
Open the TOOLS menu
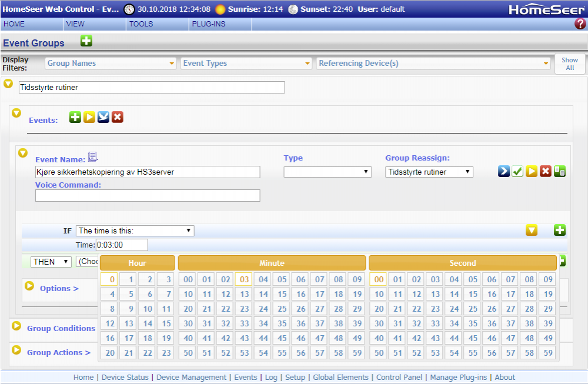click(x=141, y=24)
